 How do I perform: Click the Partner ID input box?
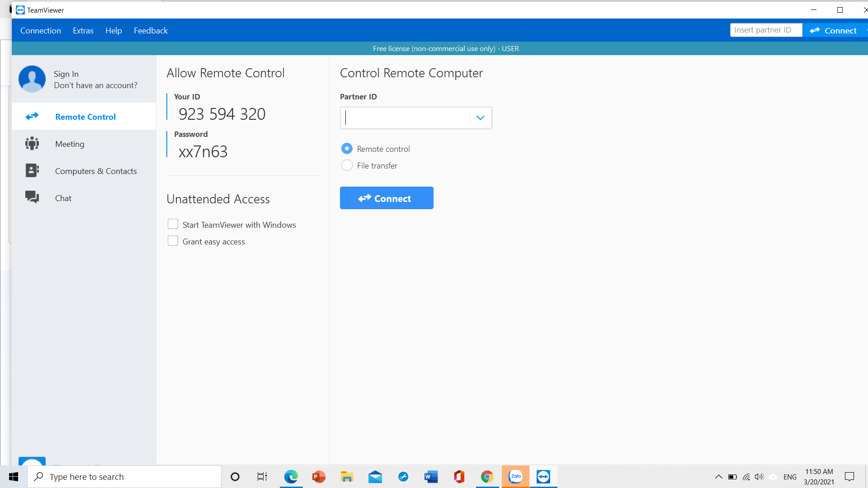405,118
